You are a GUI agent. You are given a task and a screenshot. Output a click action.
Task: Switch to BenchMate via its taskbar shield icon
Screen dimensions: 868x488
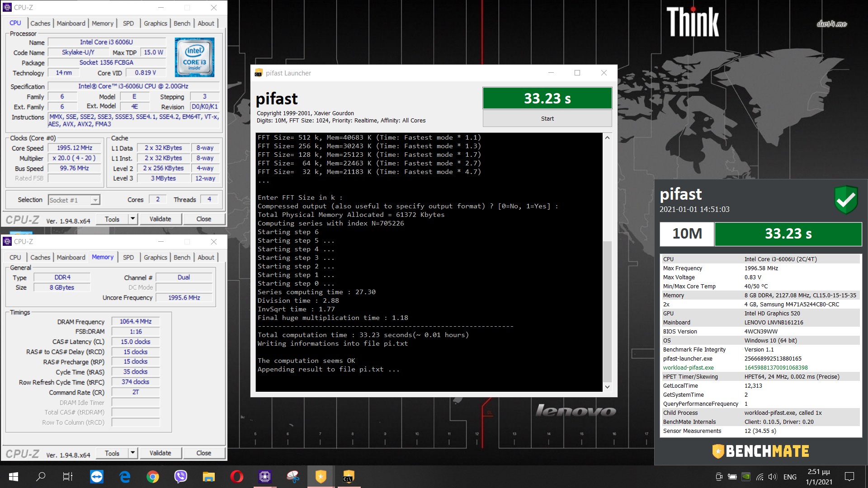pos(321,477)
